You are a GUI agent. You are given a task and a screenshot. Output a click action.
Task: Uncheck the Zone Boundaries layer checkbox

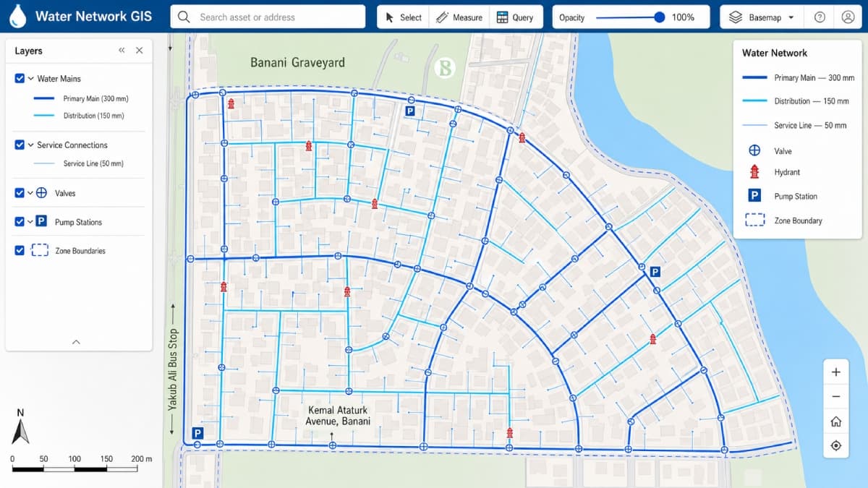tap(20, 251)
